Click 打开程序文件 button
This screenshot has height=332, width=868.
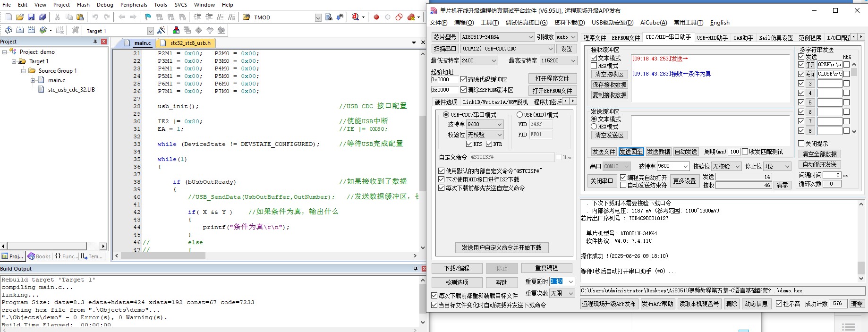coord(552,78)
